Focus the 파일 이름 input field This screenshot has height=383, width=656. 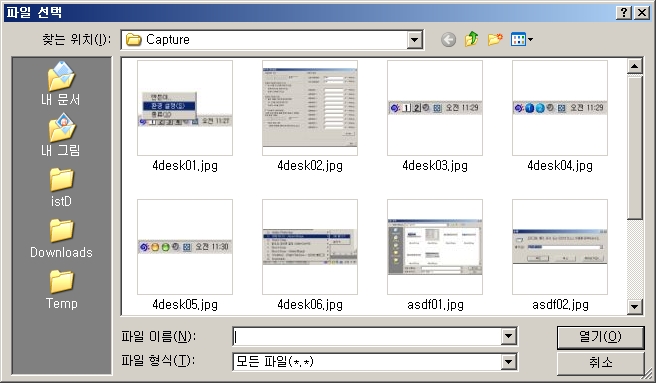click(x=367, y=337)
